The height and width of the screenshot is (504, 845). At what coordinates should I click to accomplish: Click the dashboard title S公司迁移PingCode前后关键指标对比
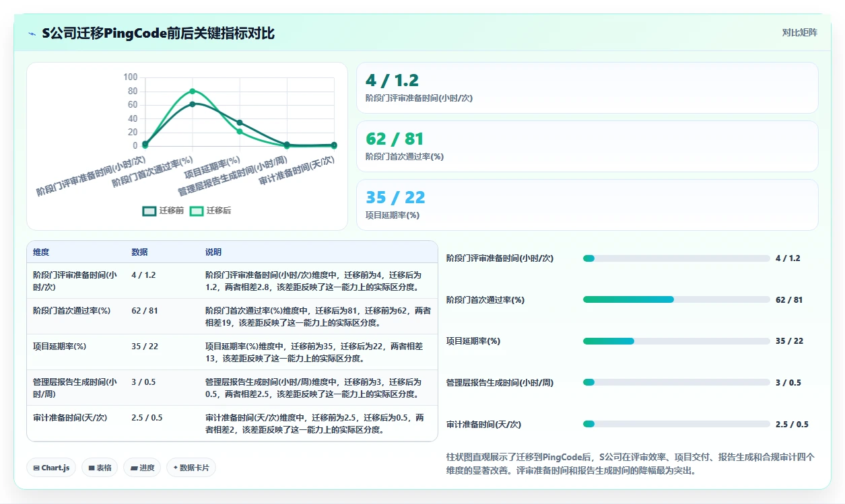point(158,34)
